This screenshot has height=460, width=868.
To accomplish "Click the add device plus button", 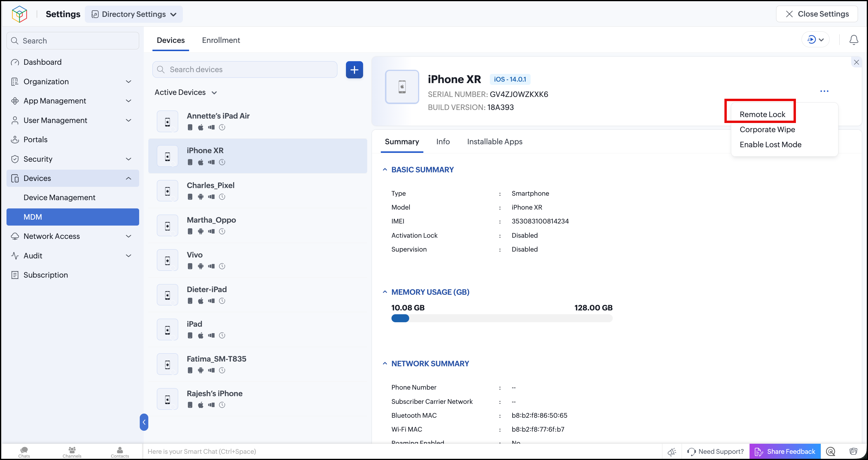I will click(x=354, y=70).
